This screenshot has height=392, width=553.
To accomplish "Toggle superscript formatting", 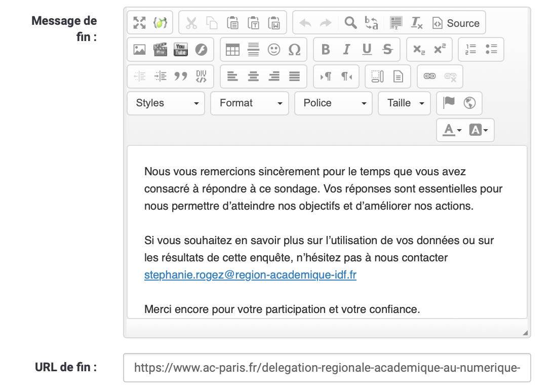I will tap(440, 50).
